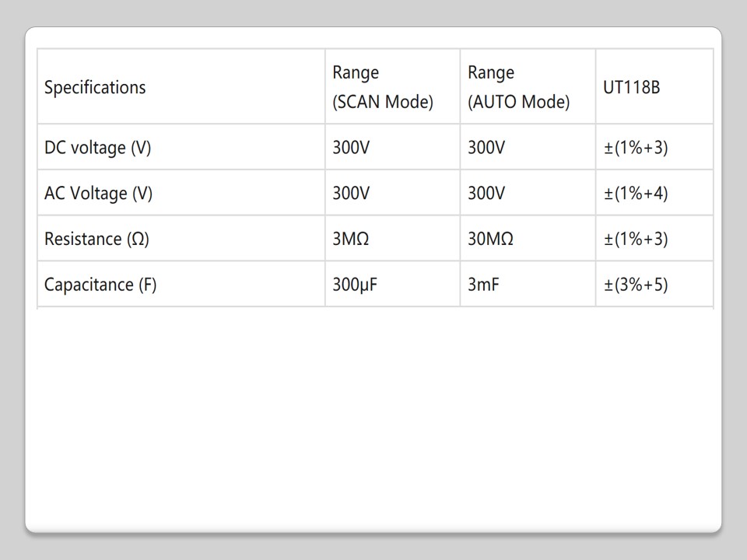The width and height of the screenshot is (747, 560).
Task: Select DC voltage accuracy ±(1%+3) cell
Action: click(x=636, y=148)
